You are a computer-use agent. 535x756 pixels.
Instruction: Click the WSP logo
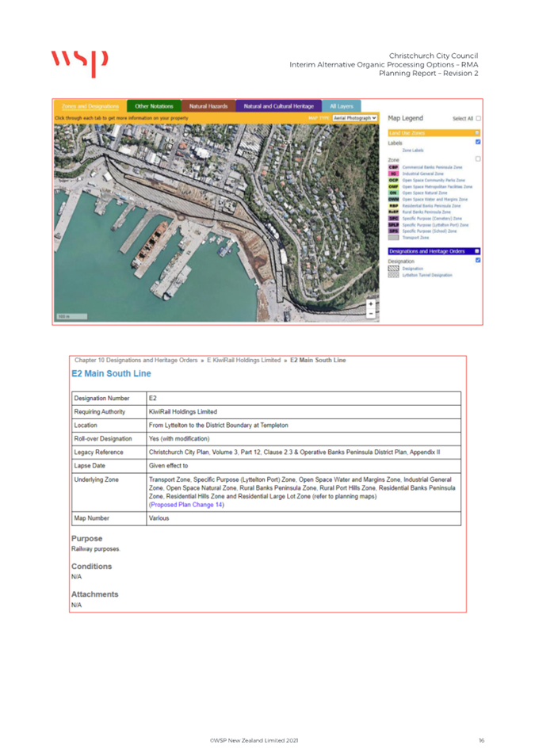click(80, 63)
